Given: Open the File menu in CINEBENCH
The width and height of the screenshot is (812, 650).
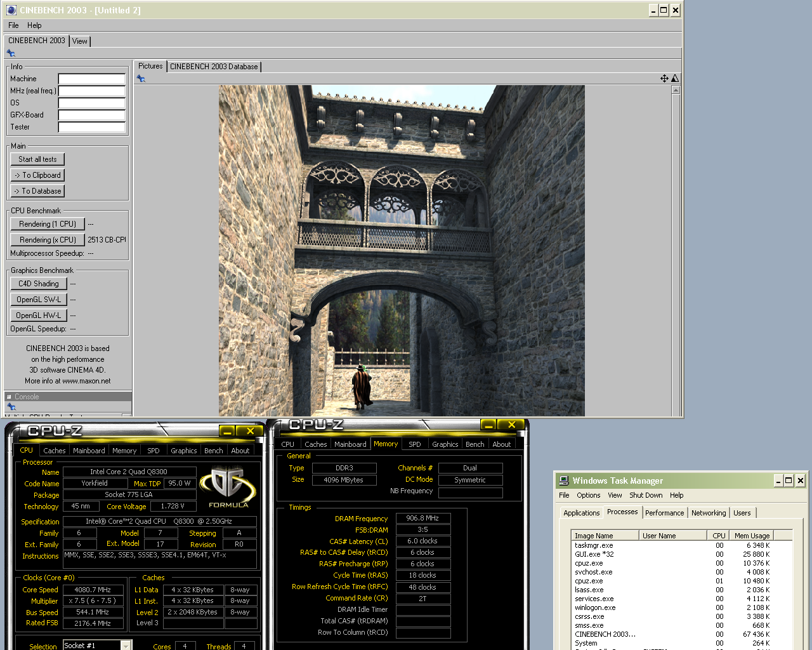Looking at the screenshot, I should coord(13,25).
